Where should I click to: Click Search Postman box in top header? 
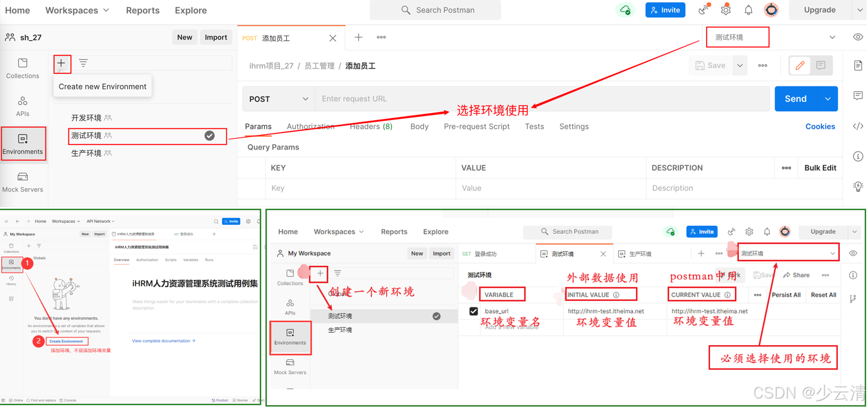pos(435,10)
